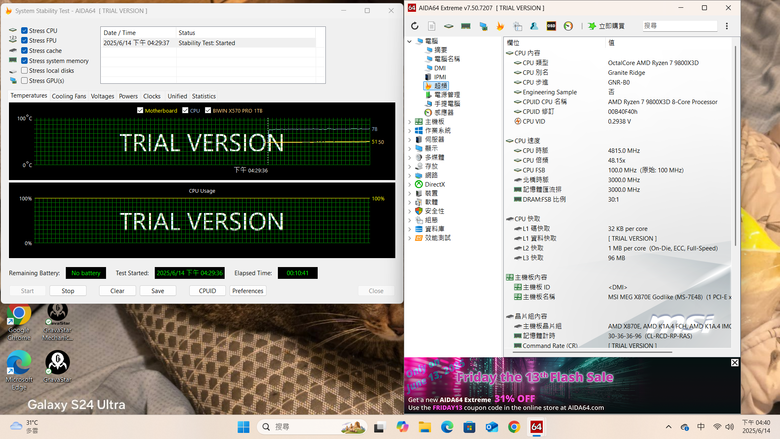The height and width of the screenshot is (439, 780).
Task: Open the Report page icon in AIDA64 toolbar
Action: tap(431, 26)
